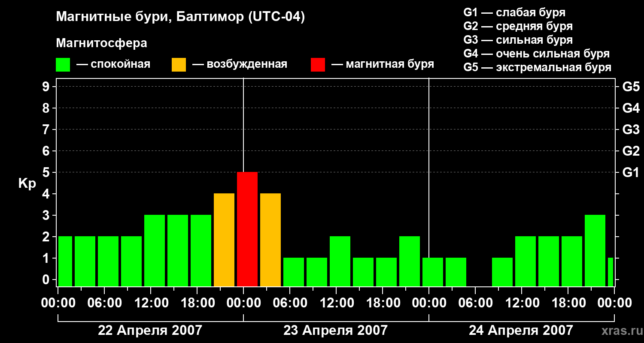Viewport: 644px width, 343px height.
Task: Click the tallest green bar on 24 Апреля
Action: (595, 251)
